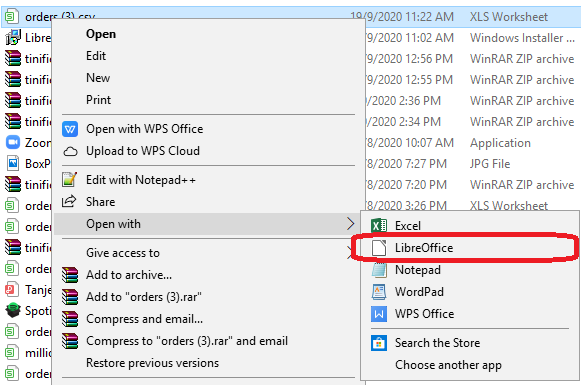Click the WinRAR icon beside Add to archive
The width and height of the screenshot is (581, 386).
click(70, 275)
